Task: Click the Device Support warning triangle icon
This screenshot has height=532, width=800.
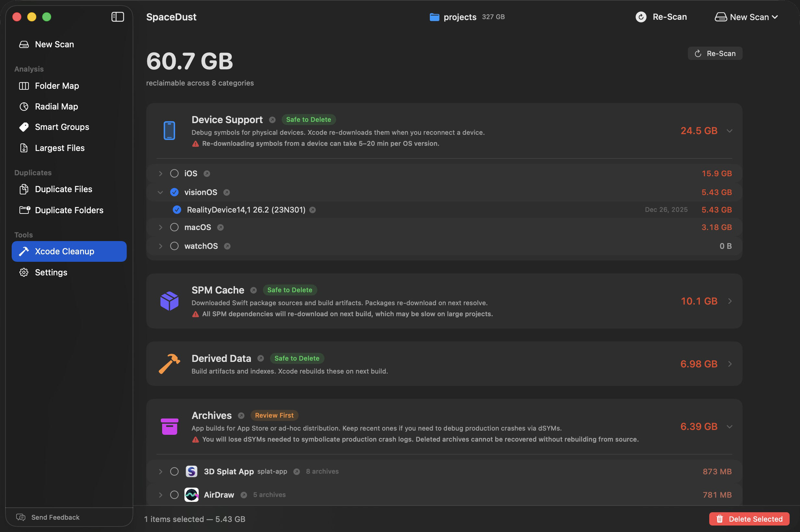Action: (x=195, y=144)
